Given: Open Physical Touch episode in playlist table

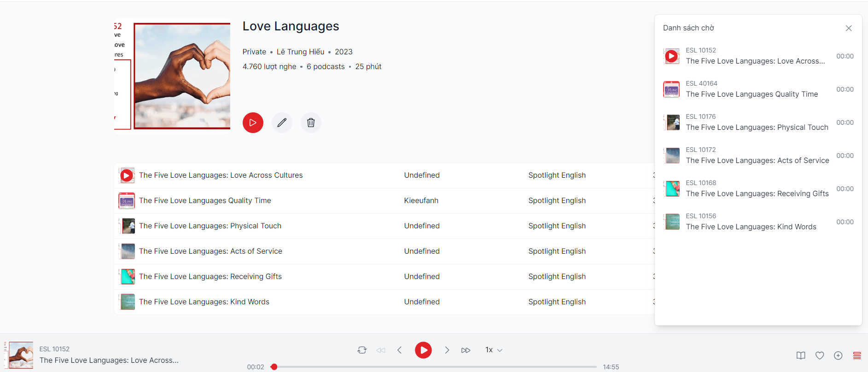Looking at the screenshot, I should pos(210,226).
